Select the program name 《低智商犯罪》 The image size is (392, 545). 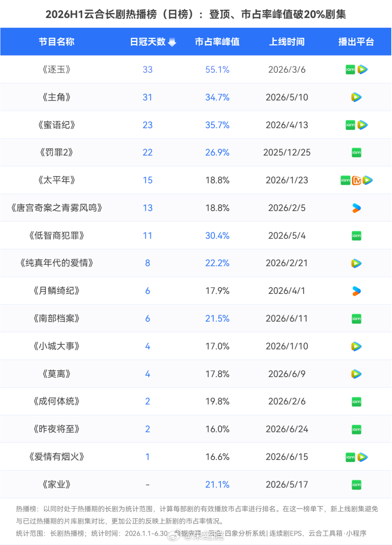57,236
